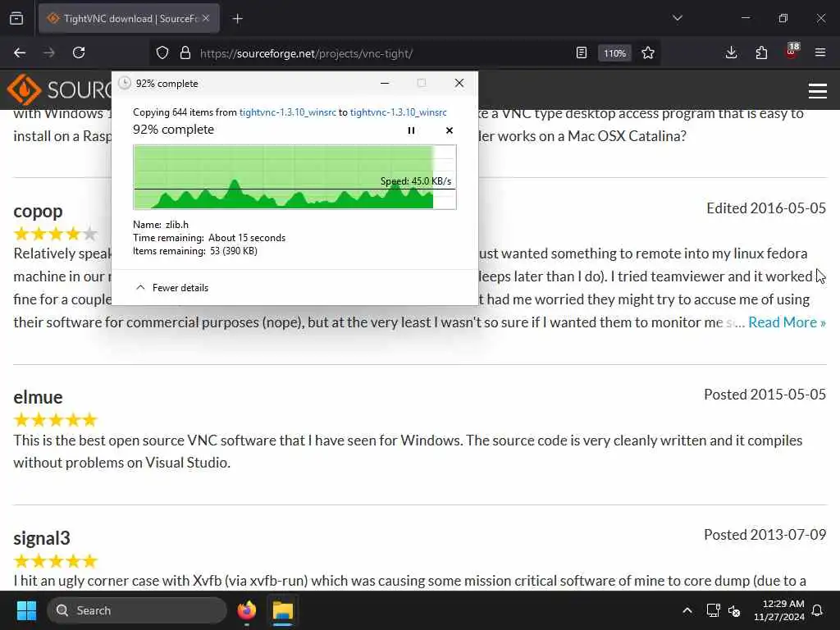Open the list all tabs dropdown
This screenshot has width=840, height=630.
pos(677,18)
